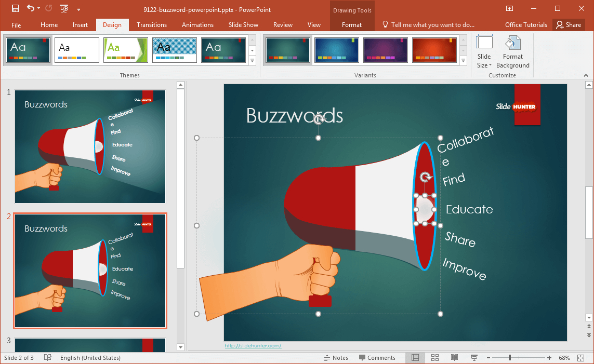Viewport: 594px width, 364px height.
Task: Switch to Reading View icon
Action: (454, 358)
